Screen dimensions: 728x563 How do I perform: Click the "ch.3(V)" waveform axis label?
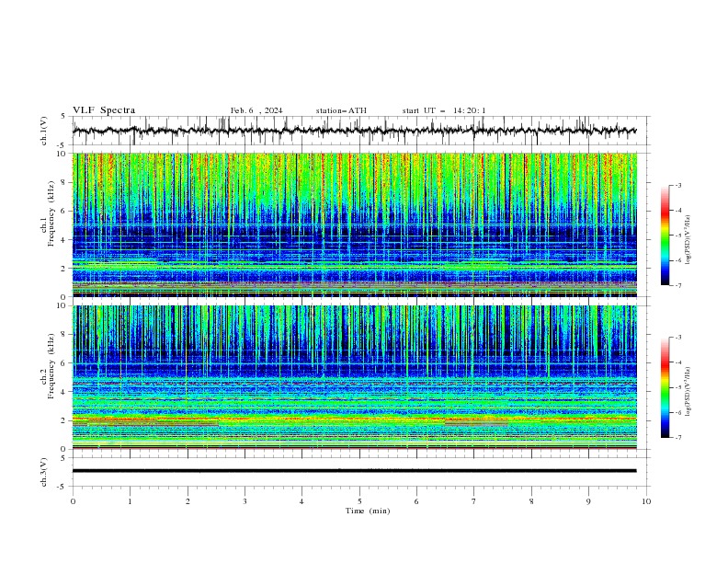tap(44, 472)
